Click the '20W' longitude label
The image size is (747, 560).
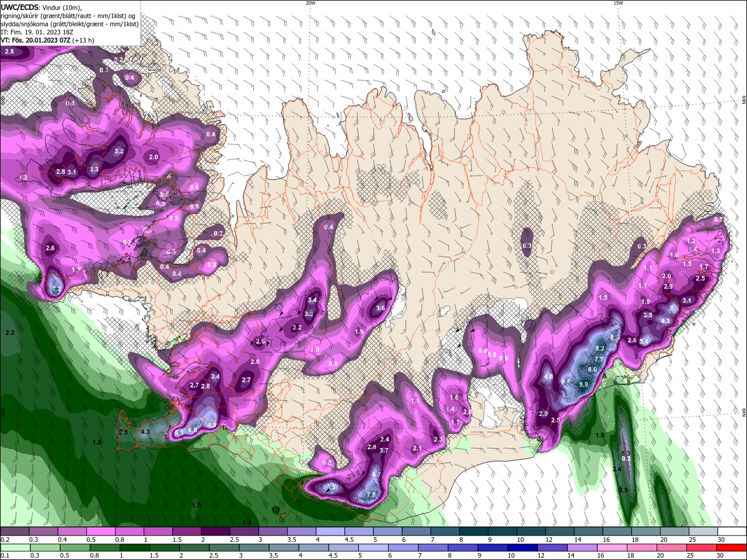click(x=310, y=3)
